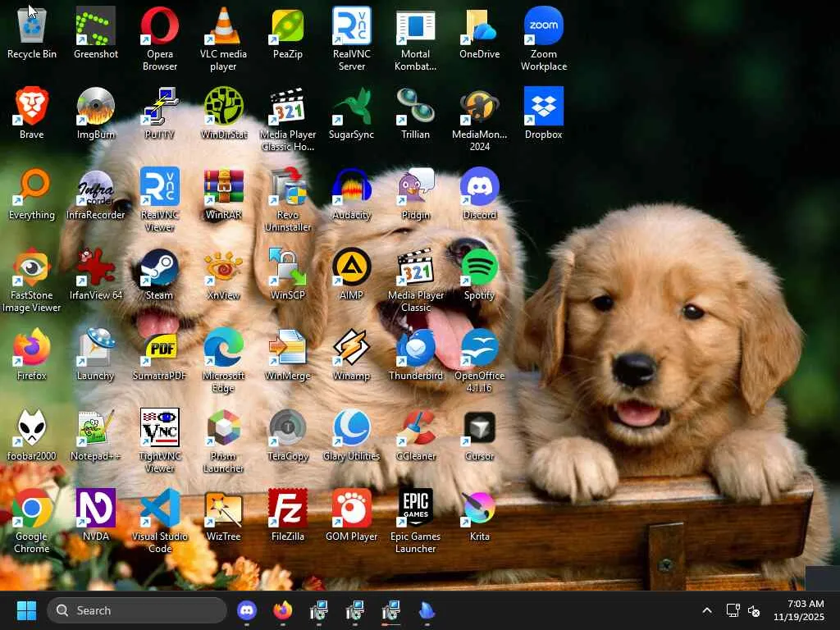The height and width of the screenshot is (630, 840).
Task: Select the Dropbox desktop icon
Action: [544, 113]
